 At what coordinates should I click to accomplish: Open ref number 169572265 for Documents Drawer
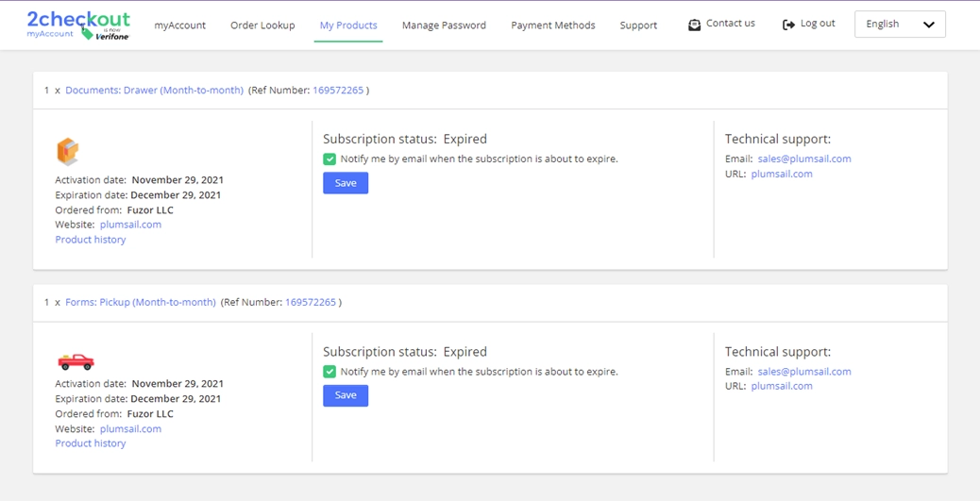click(x=338, y=90)
